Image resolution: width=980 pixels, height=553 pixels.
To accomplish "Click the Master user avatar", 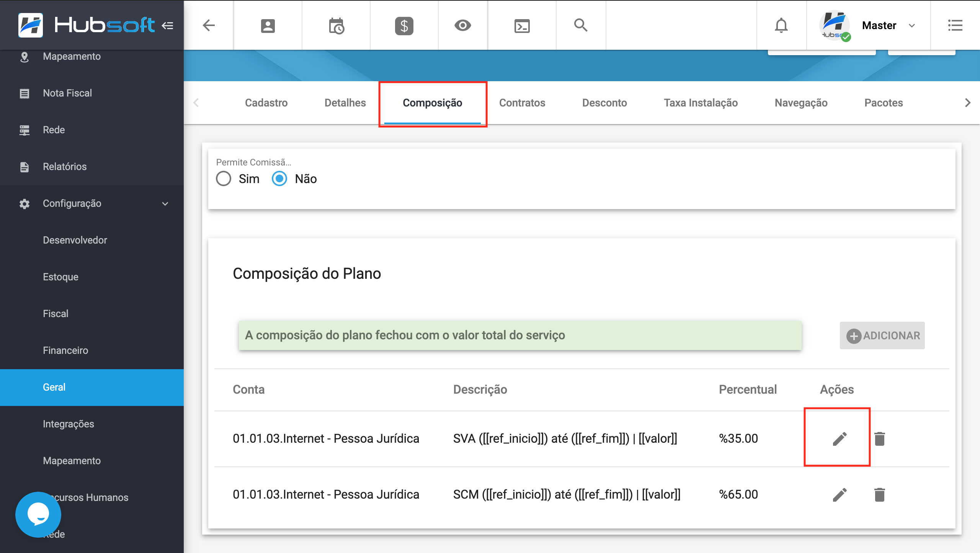I will click(x=835, y=26).
